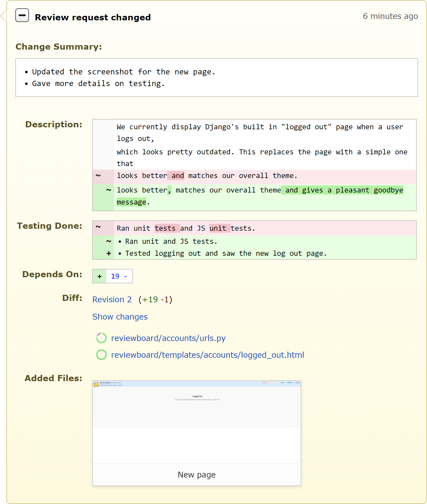Click the Depends On field label
This screenshot has height=504, width=427.
point(52,274)
